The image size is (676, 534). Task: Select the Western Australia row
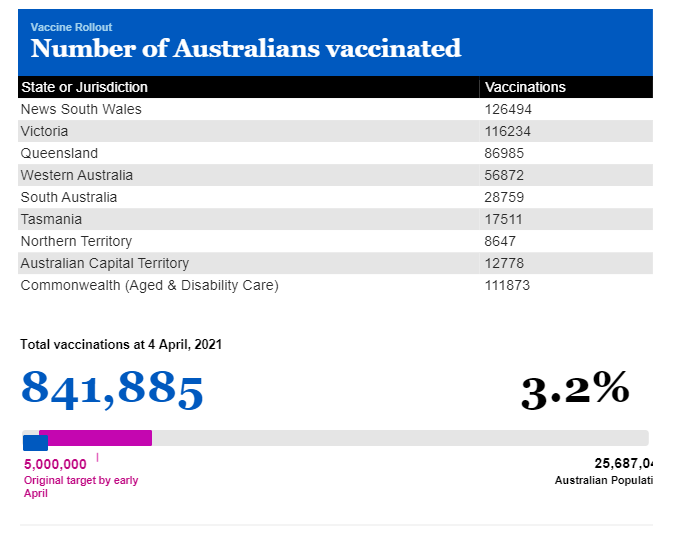point(335,175)
